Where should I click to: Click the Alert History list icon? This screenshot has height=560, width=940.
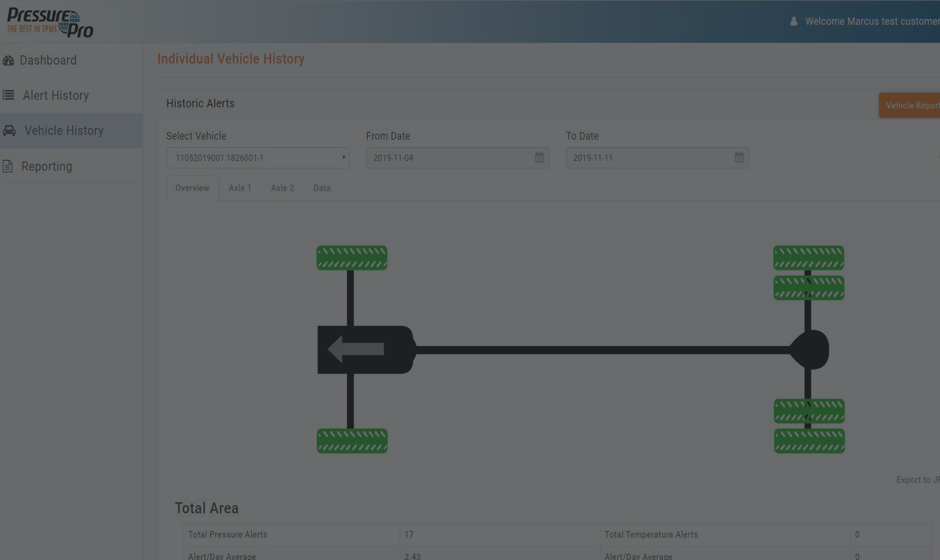tap(8, 95)
